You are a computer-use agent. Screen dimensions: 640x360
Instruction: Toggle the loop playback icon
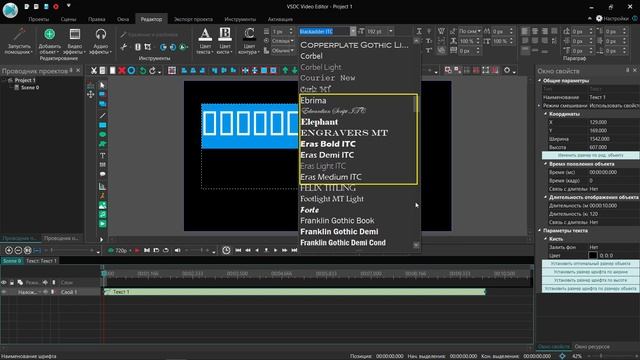166,250
